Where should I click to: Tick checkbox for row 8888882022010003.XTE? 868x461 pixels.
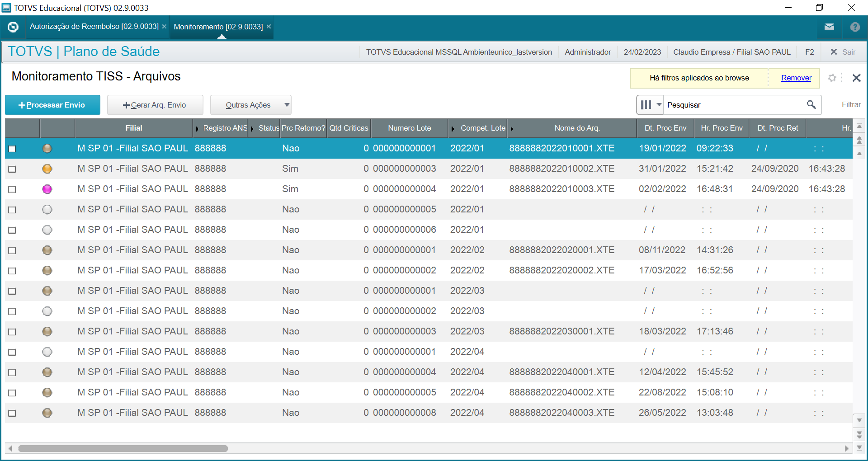tap(12, 189)
